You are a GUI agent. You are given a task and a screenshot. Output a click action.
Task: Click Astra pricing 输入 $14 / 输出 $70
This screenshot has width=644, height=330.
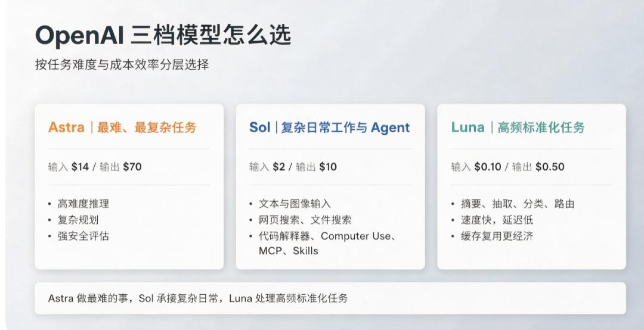[95, 167]
